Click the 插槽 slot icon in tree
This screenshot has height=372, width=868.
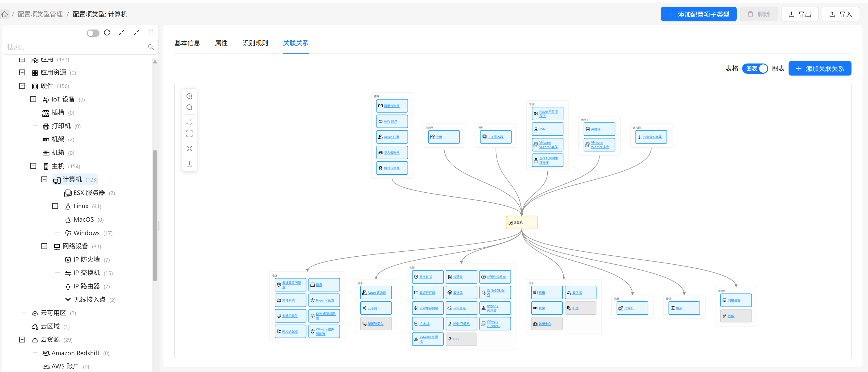tap(46, 113)
